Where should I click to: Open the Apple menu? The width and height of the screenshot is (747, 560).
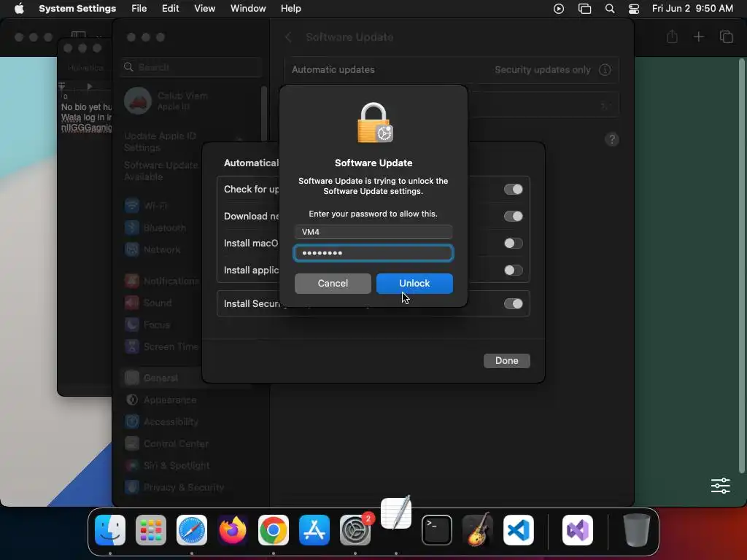[x=19, y=9]
